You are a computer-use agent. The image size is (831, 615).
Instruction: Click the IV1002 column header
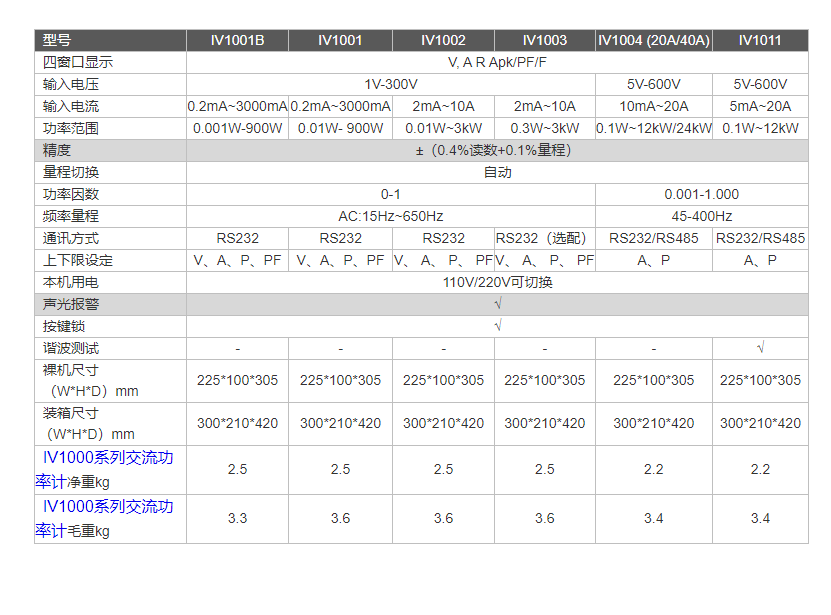click(x=443, y=41)
